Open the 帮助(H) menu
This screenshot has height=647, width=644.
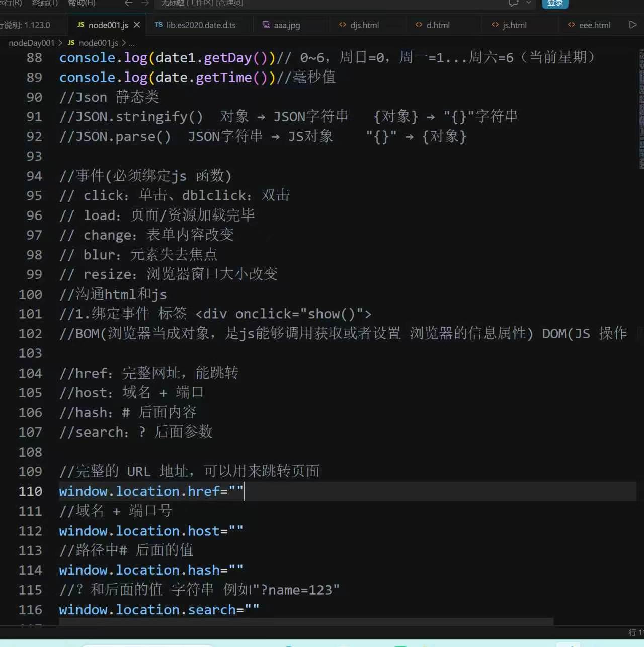pyautogui.click(x=82, y=3)
